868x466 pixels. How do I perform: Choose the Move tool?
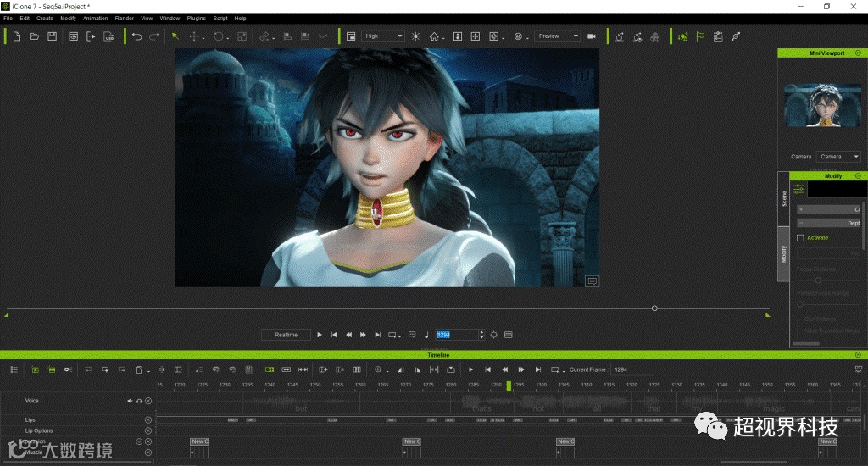coord(194,36)
